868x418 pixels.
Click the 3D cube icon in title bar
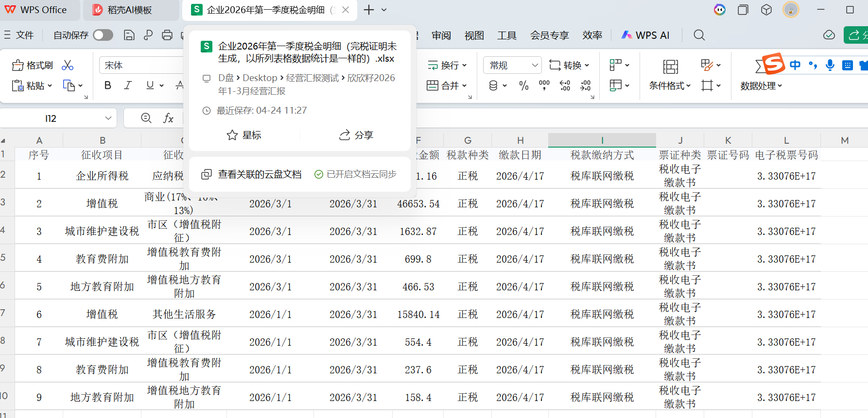766,10
